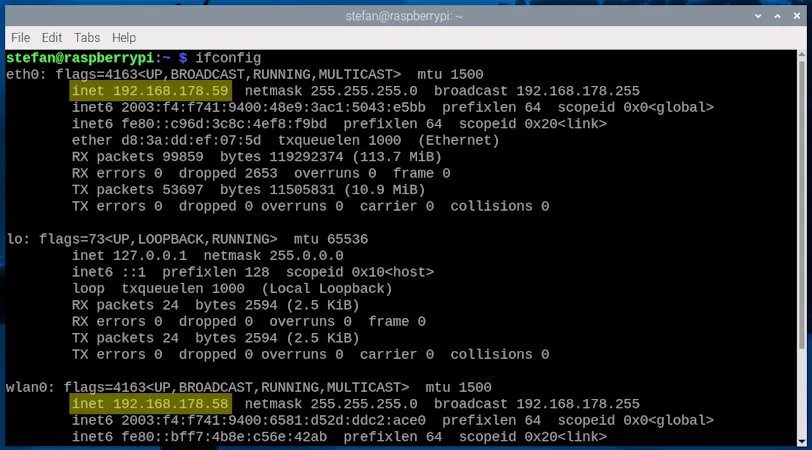Click highlighted wlan0 inet 192.168.178.58 address

150,404
